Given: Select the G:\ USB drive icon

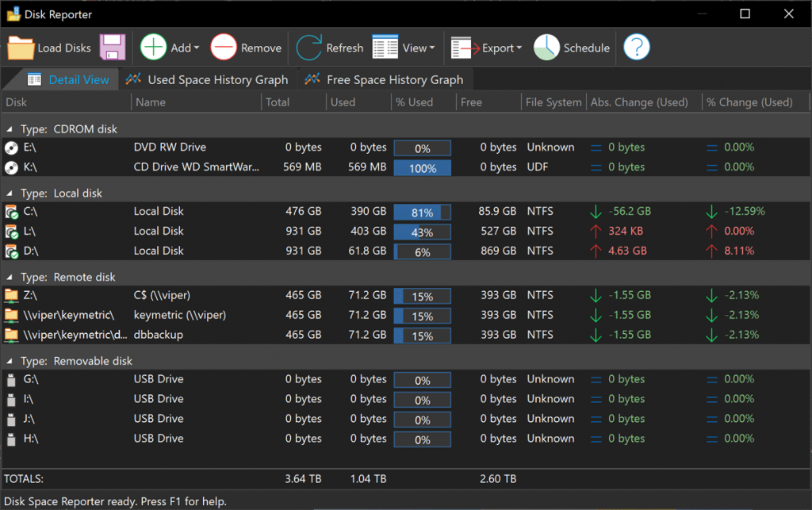Looking at the screenshot, I should (11, 380).
